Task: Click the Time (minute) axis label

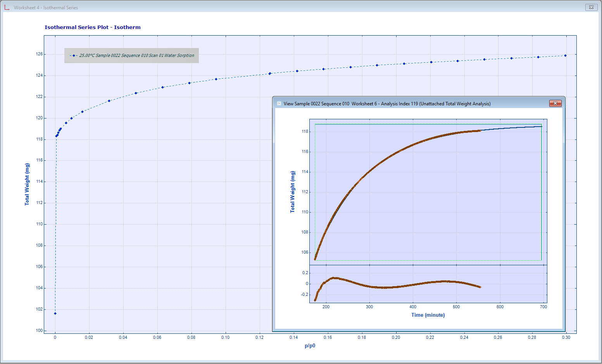Action: (x=428, y=315)
